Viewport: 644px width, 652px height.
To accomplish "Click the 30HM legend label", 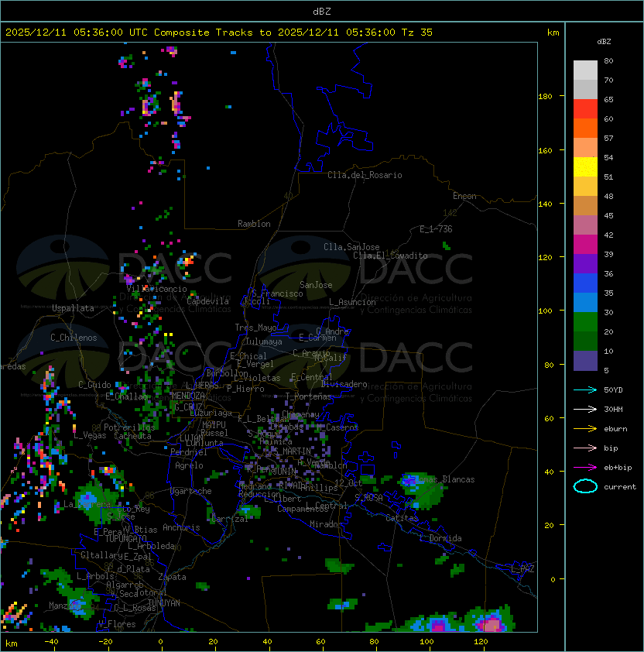I will coord(613,409).
